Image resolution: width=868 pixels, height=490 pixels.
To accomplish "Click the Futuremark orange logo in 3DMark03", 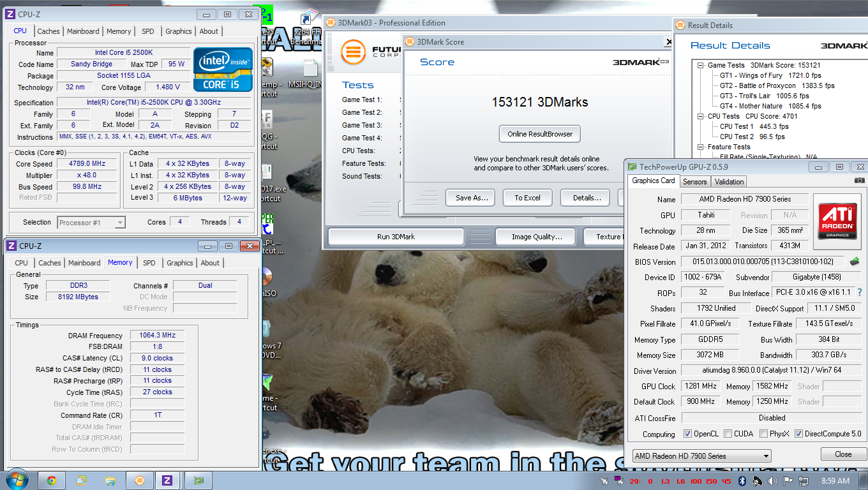I will [x=353, y=52].
